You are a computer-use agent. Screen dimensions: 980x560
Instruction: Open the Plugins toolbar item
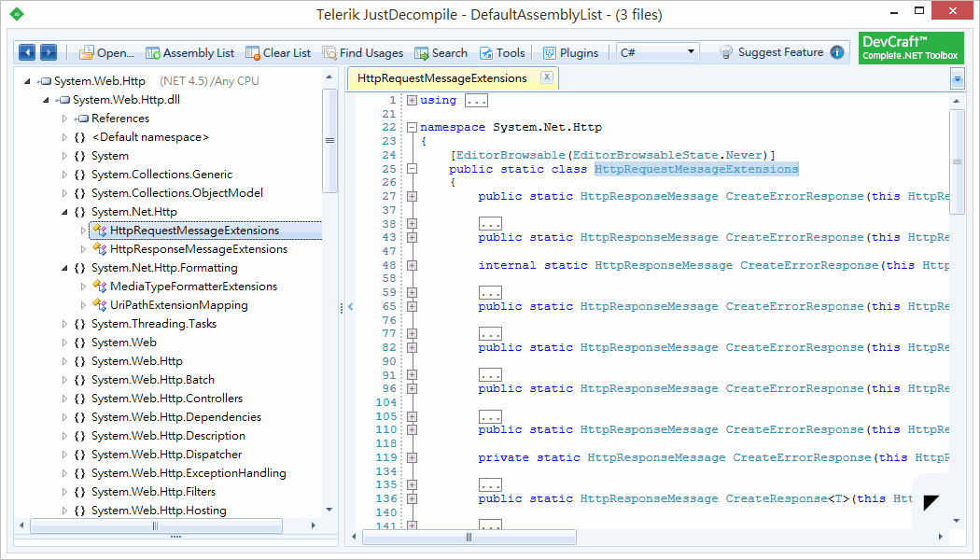pos(570,53)
